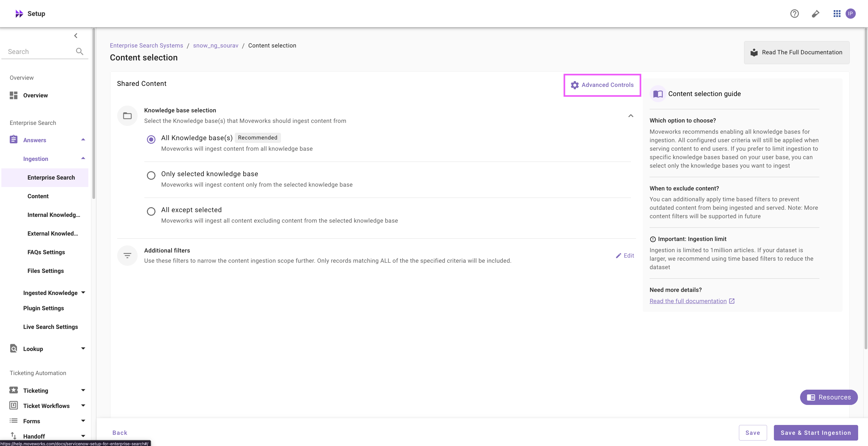868x446 pixels.
Task: Select All Knowledge base(s) radio option
Action: [x=151, y=140]
